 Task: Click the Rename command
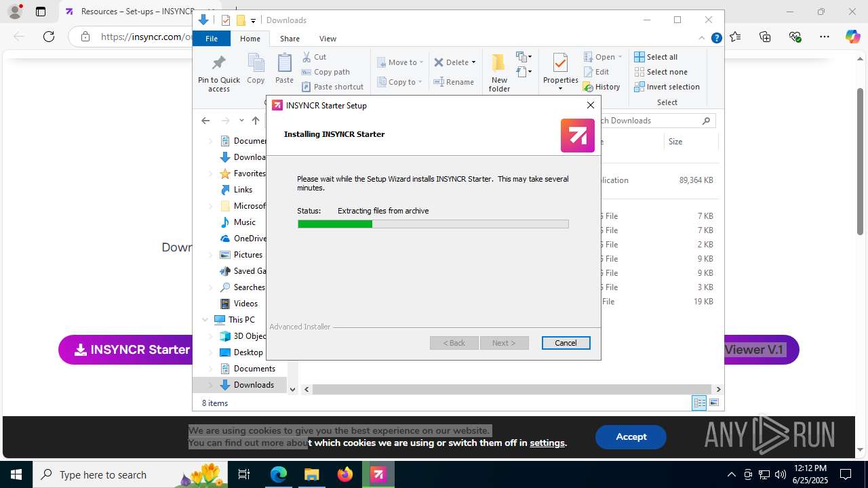click(x=454, y=82)
